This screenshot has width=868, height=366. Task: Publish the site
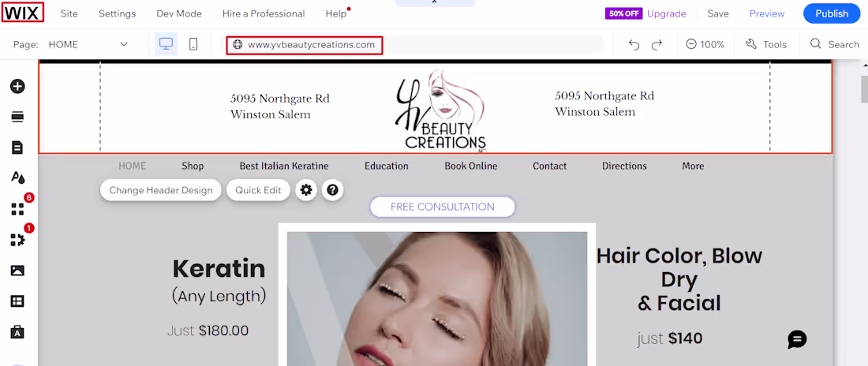(832, 14)
